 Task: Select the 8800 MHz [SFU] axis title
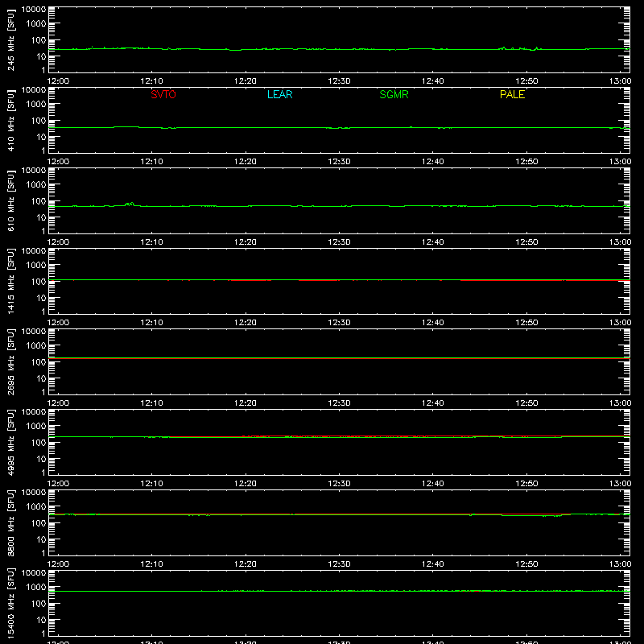click(x=11, y=522)
